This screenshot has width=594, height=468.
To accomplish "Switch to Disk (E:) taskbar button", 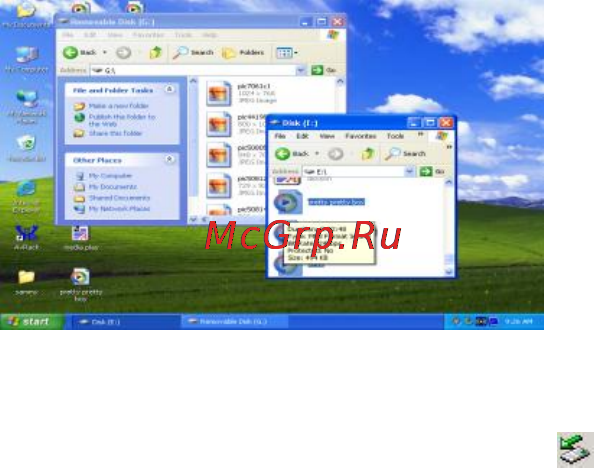I will tap(125, 322).
